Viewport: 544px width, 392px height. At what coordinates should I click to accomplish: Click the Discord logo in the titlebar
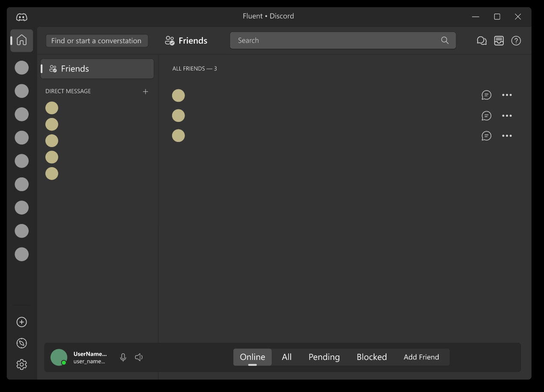click(x=21, y=17)
